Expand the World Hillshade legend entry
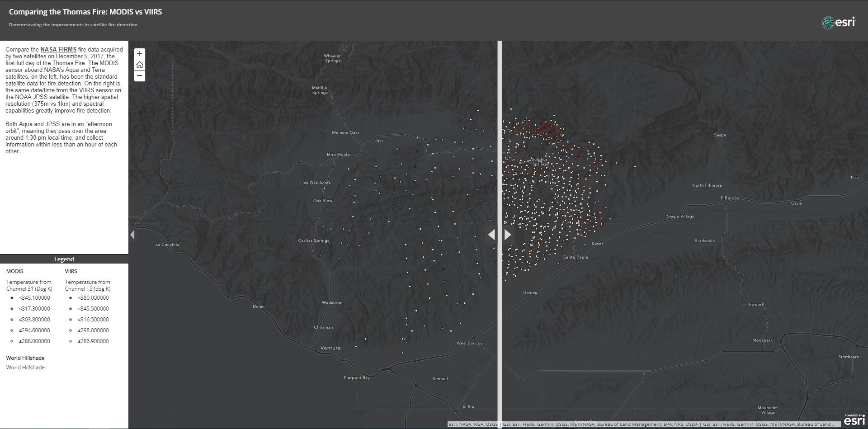This screenshot has width=868, height=429. click(x=25, y=358)
